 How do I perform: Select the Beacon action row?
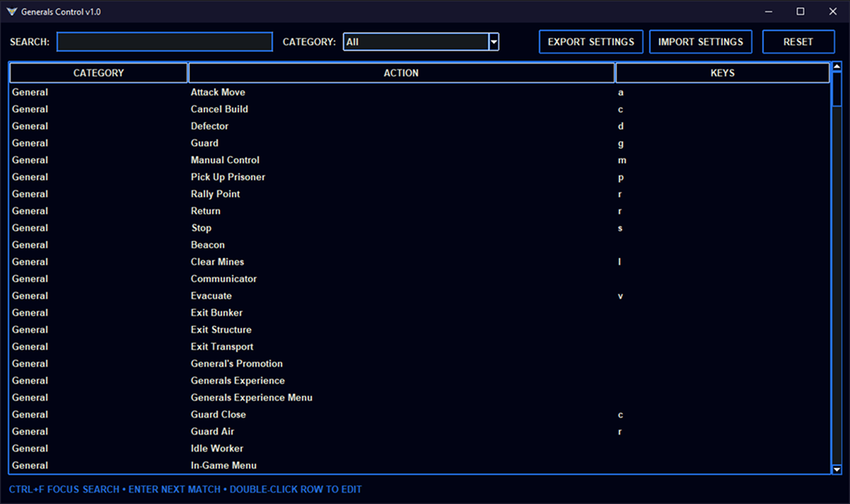coord(419,245)
